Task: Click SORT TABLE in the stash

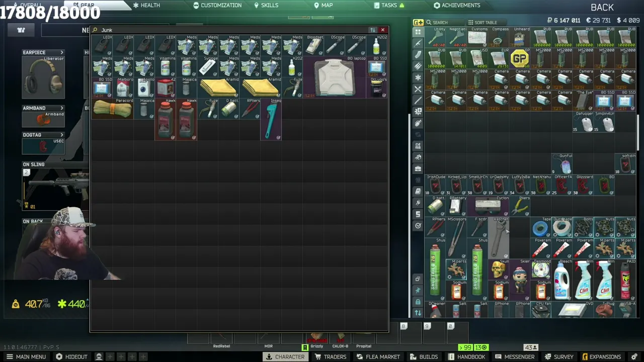Action: coord(482,23)
